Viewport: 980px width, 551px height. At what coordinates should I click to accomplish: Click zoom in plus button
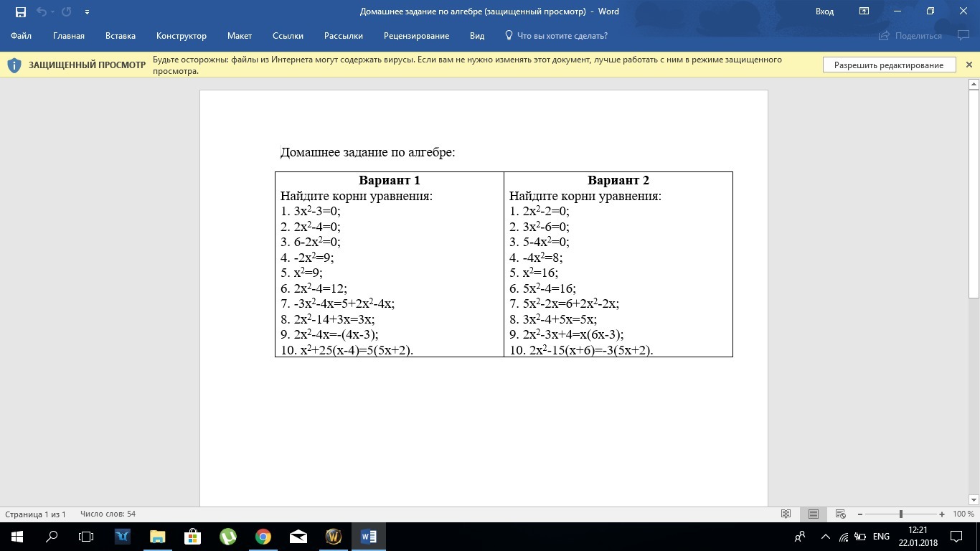(x=942, y=514)
